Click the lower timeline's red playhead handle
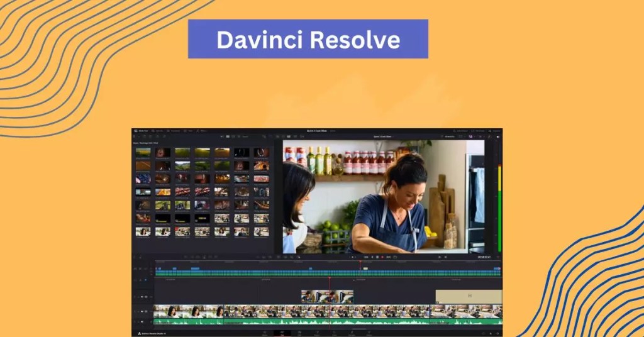644x337 pixels. [x=330, y=279]
